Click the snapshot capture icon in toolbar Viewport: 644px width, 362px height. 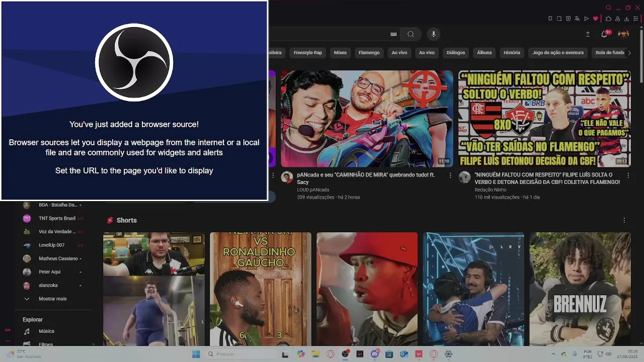point(559,19)
